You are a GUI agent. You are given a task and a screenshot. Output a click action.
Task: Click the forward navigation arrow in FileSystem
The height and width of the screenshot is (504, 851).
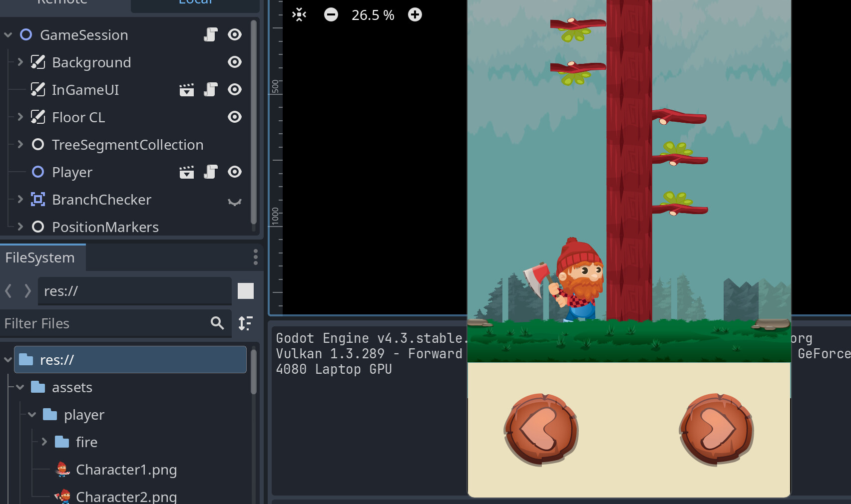tap(27, 291)
